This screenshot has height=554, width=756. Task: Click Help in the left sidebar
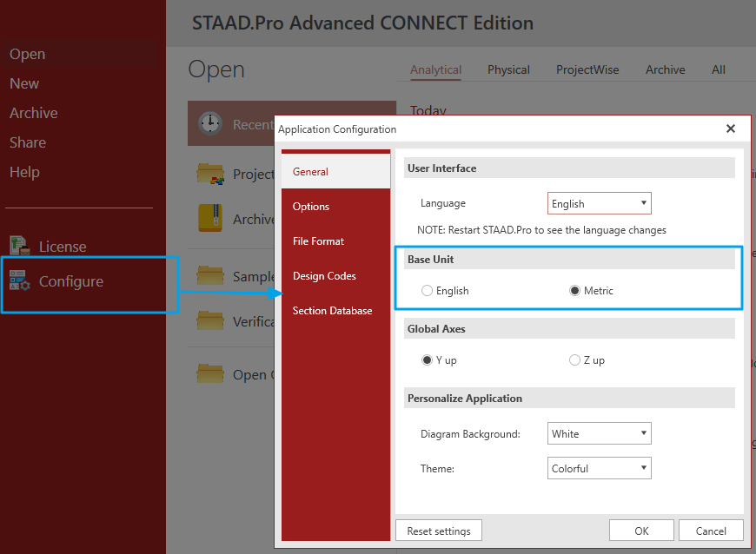pos(24,172)
